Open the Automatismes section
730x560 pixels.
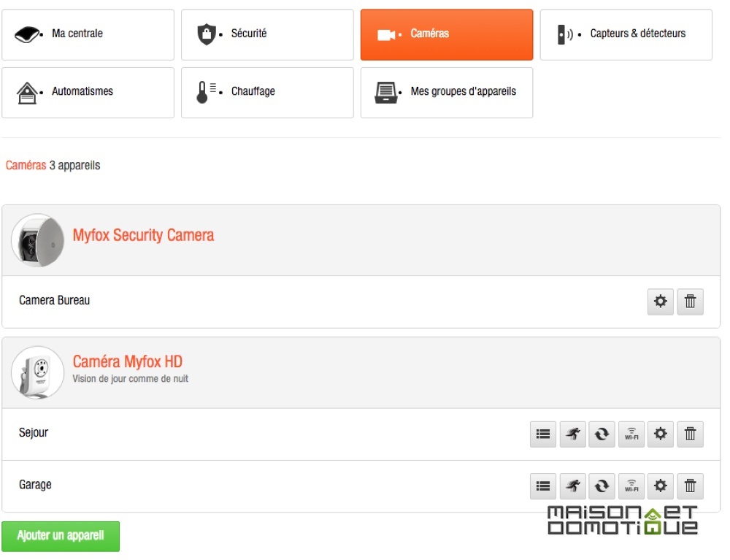click(x=88, y=93)
